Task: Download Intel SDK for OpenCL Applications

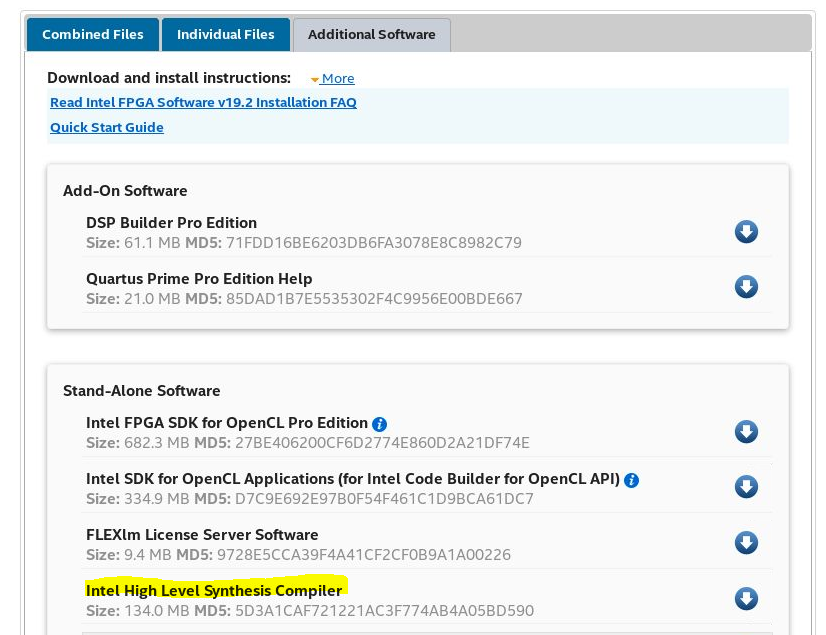Action: click(x=746, y=487)
